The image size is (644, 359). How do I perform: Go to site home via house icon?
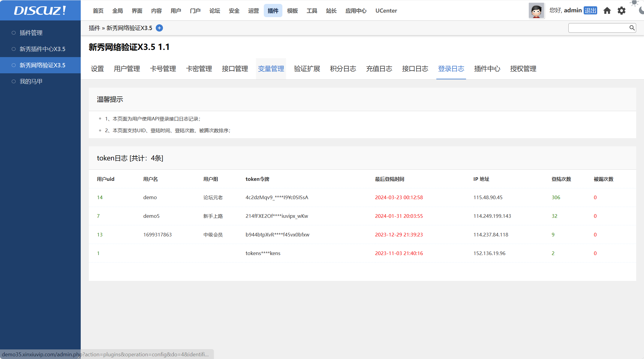607,11
